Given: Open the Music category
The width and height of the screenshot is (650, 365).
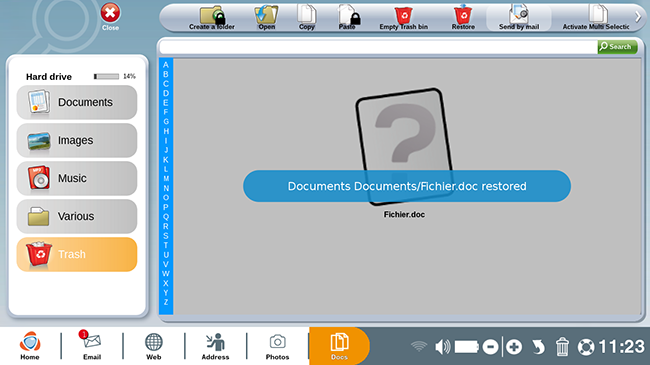Looking at the screenshot, I should pyautogui.click(x=77, y=178).
